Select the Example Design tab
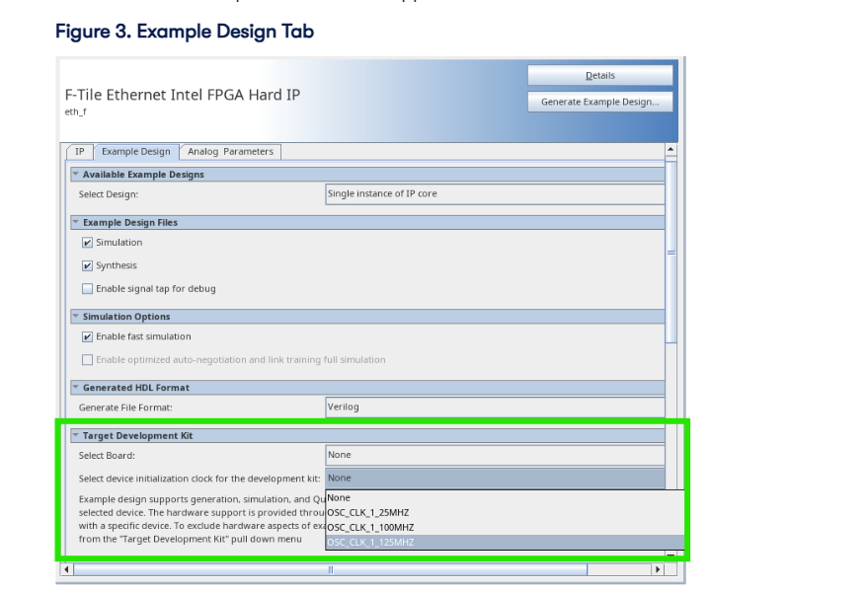This screenshot has height=593, width=868. pos(136,152)
